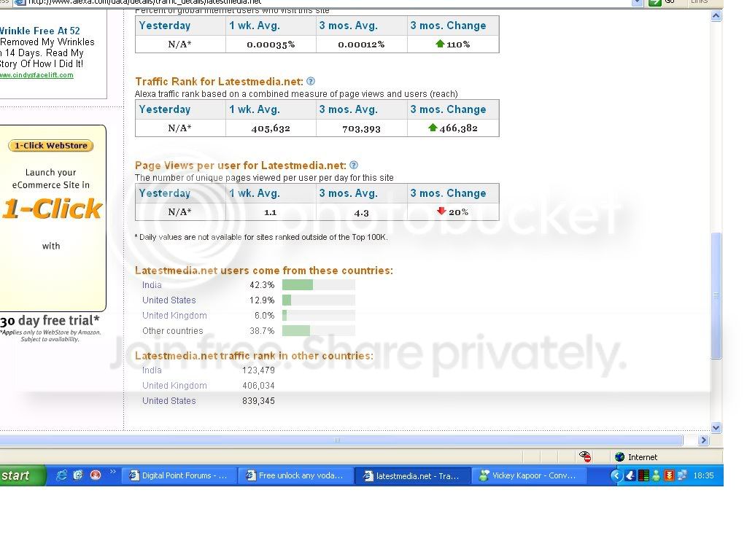The width and height of the screenshot is (747, 560).
Task: Click the green messenger tray icon
Action: click(x=656, y=475)
